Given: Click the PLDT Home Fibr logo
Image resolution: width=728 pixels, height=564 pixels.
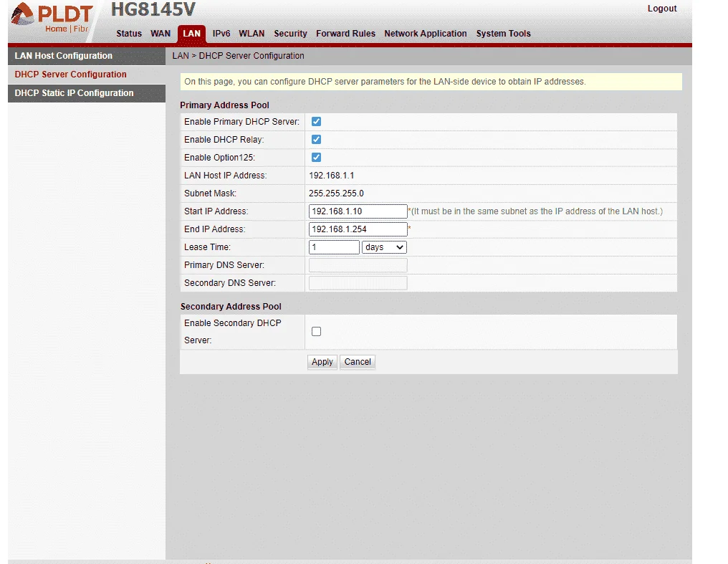Looking at the screenshot, I should coord(52,19).
